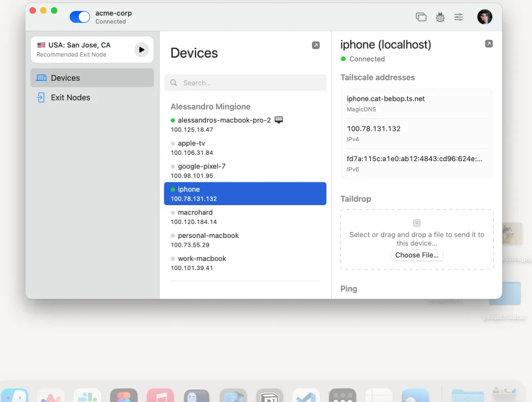Select the Devices sidebar item
The width and height of the screenshot is (532, 402).
coord(92,78)
